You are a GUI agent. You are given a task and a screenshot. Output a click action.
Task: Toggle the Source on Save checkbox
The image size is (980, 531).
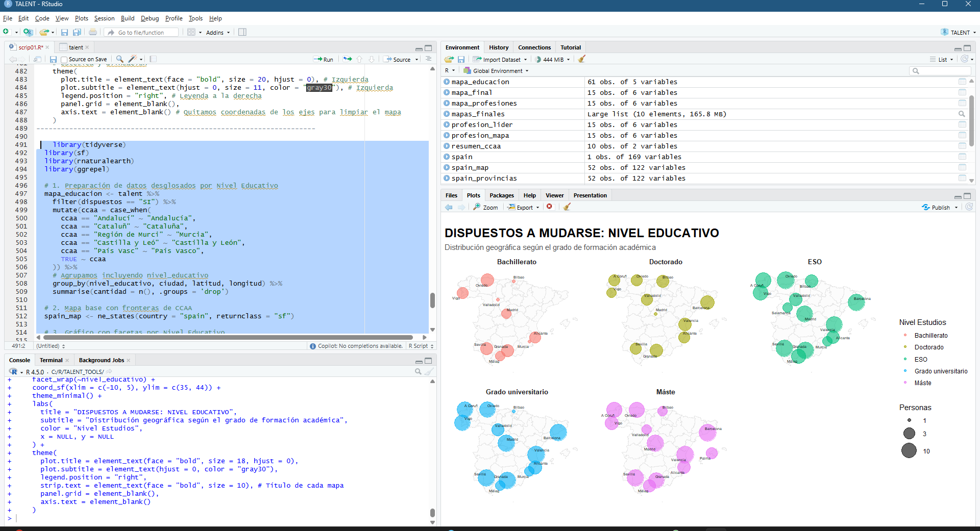pyautogui.click(x=64, y=60)
